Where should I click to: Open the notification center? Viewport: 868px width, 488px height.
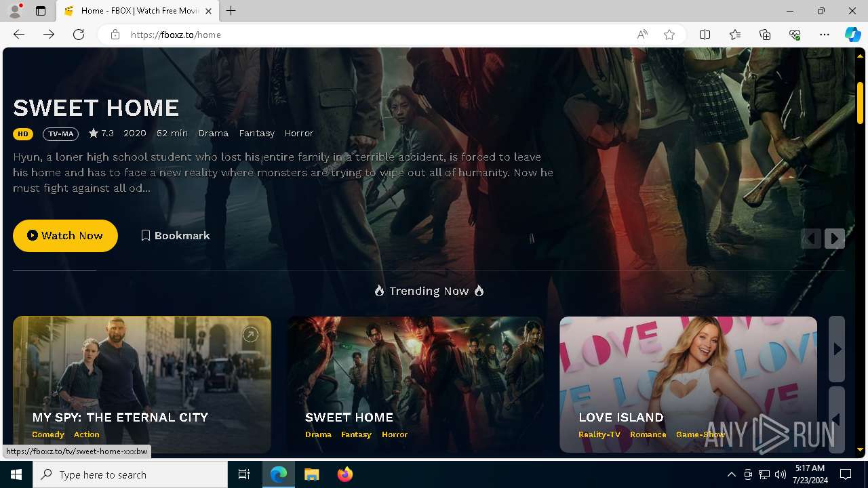pyautogui.click(x=846, y=474)
